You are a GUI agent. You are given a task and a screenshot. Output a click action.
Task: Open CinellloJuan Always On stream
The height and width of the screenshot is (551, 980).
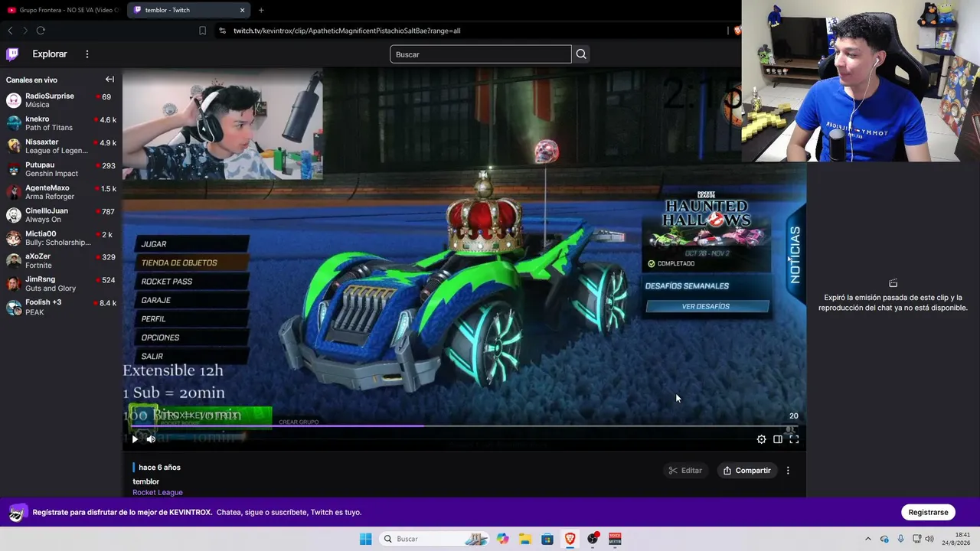(x=61, y=215)
